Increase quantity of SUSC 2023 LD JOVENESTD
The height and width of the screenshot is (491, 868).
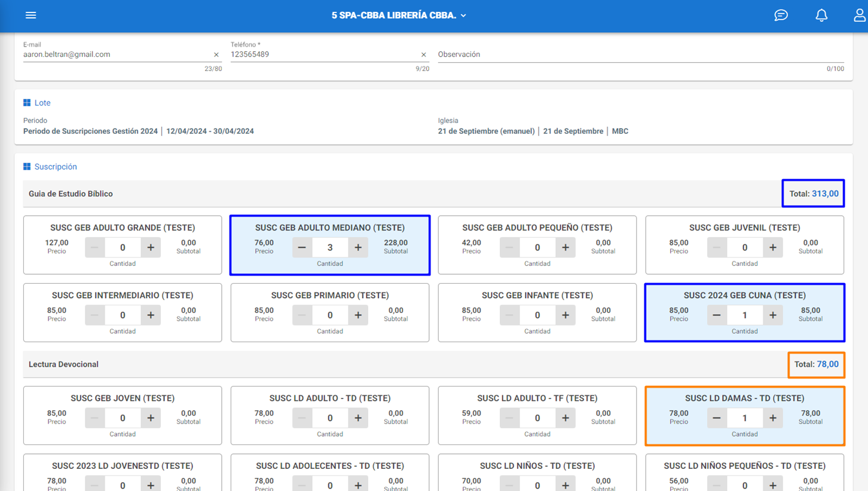pos(151,484)
